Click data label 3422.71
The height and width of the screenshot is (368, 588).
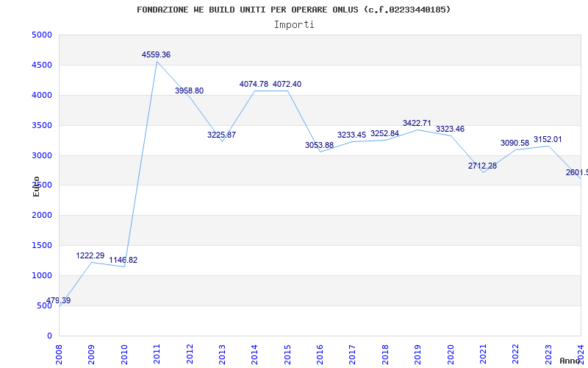[x=417, y=123]
